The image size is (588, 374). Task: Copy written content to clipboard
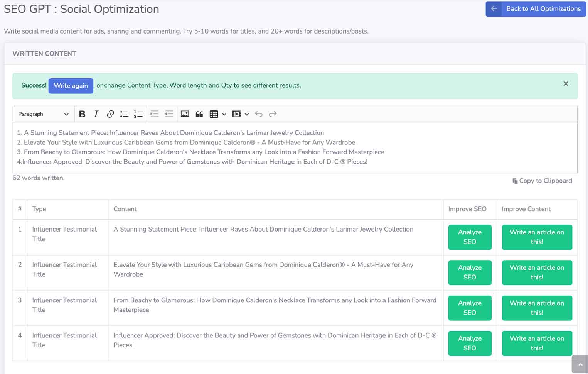pyautogui.click(x=542, y=181)
